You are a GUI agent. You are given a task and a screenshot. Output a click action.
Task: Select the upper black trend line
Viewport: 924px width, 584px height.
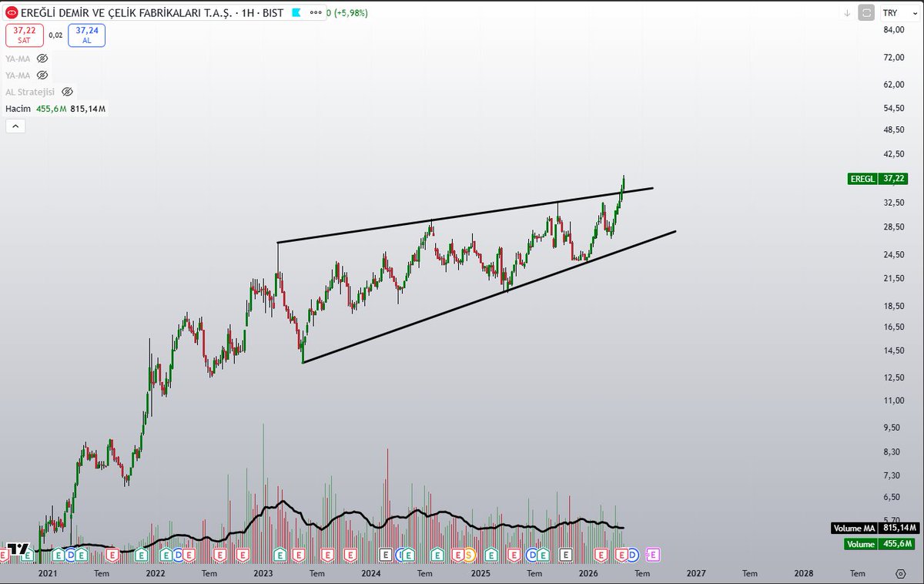465,216
